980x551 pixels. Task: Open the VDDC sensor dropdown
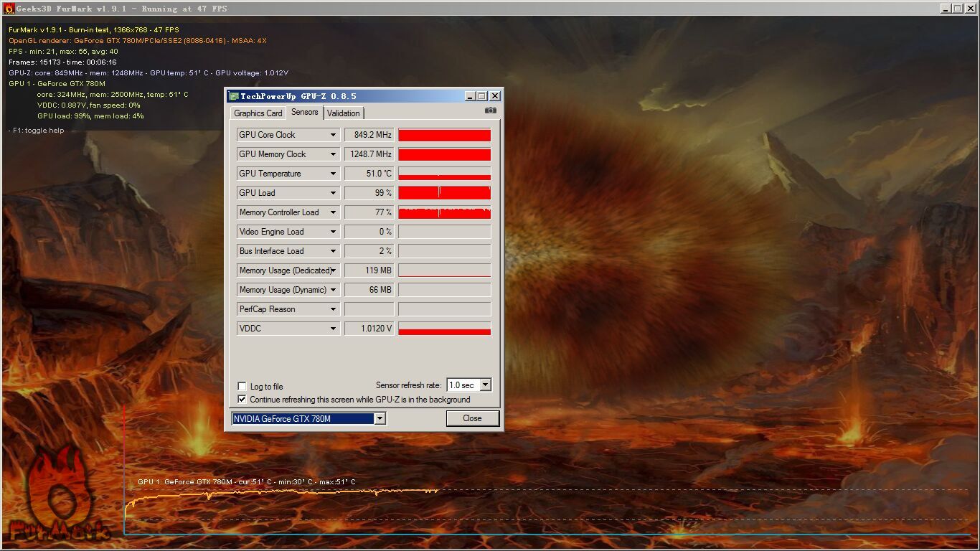[x=333, y=329]
